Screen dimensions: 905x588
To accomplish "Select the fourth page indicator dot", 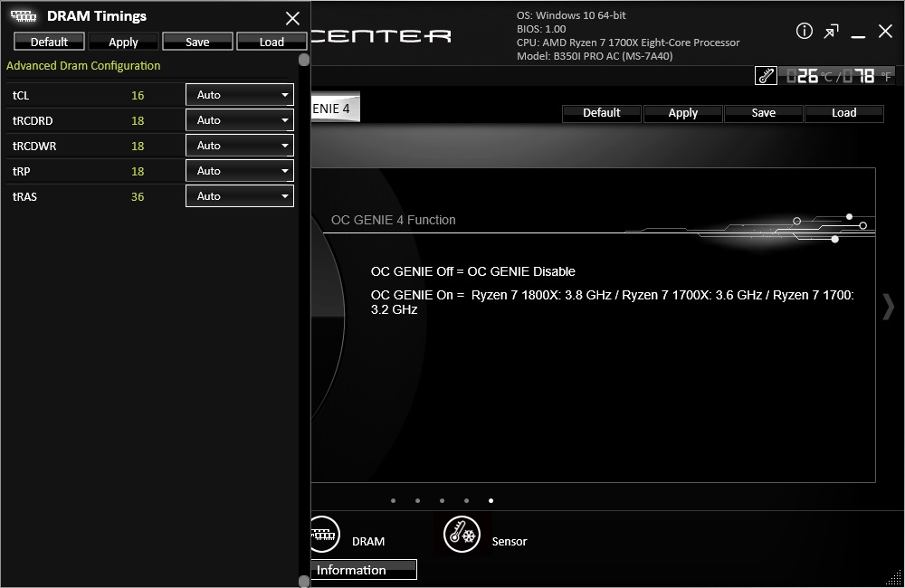I will click(x=466, y=501).
